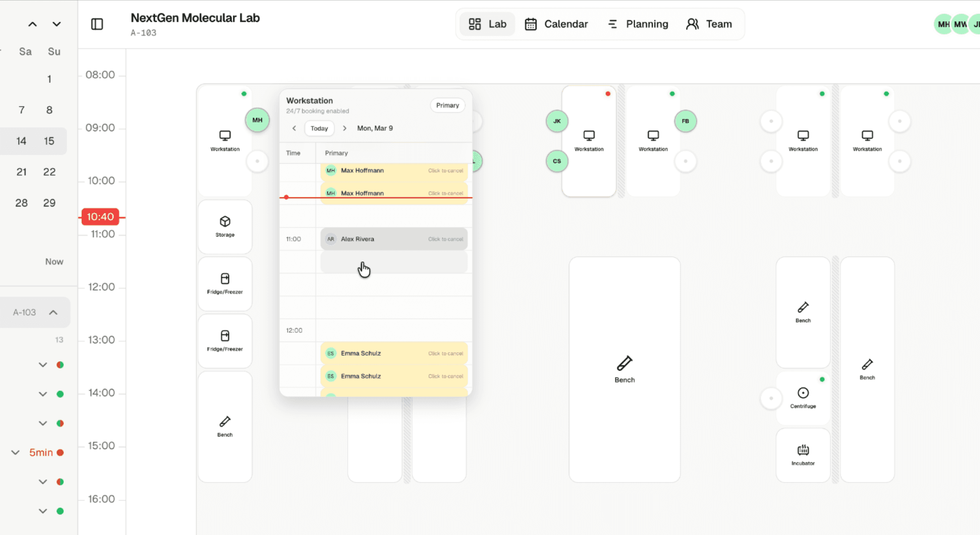
Task: Click the MH avatar in the top-right corner
Action: tap(943, 24)
